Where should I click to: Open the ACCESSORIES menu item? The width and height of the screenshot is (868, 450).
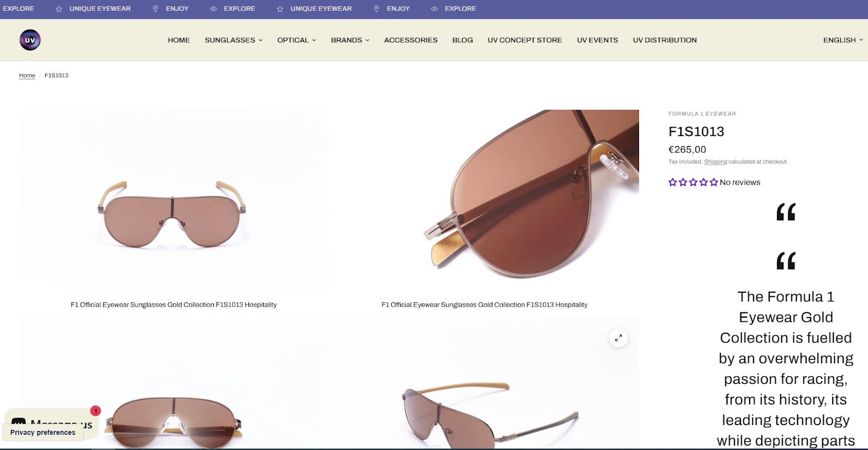pos(411,40)
